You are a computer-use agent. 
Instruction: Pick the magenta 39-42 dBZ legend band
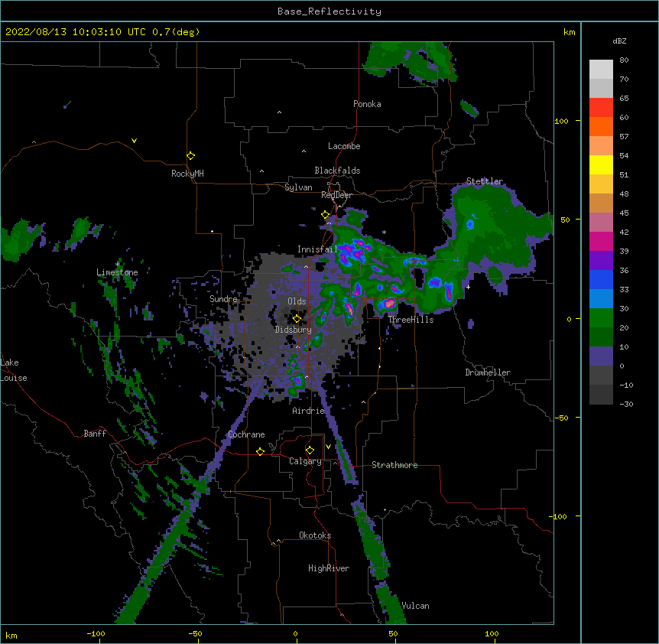(x=601, y=241)
